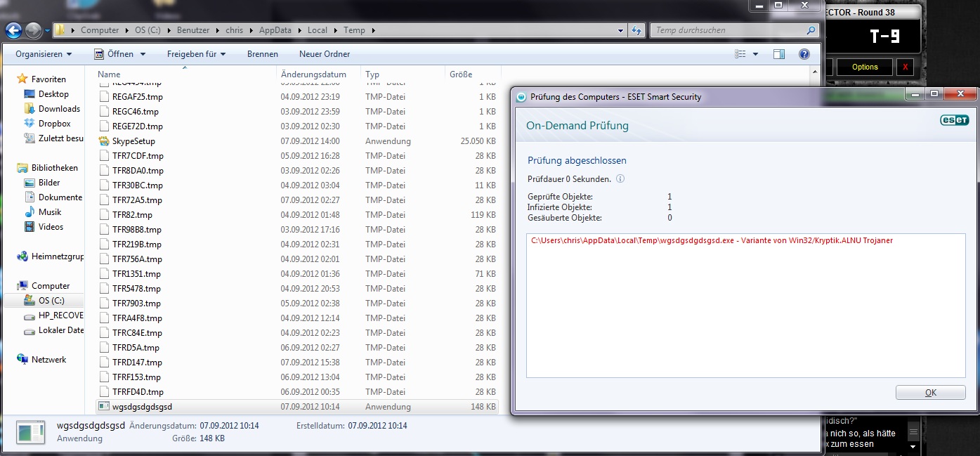Click the search magnifier icon

[811, 30]
